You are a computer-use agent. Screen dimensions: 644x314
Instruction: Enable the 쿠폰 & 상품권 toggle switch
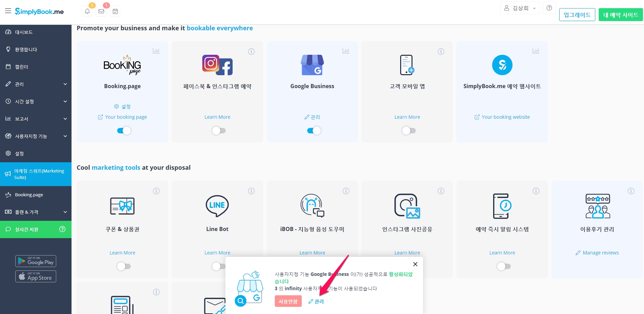124,266
